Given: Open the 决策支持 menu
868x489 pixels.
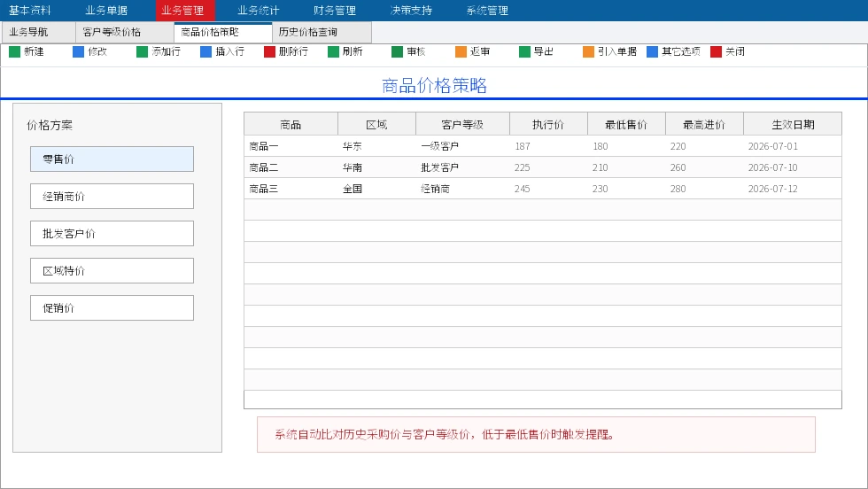Looking at the screenshot, I should tap(411, 11).
